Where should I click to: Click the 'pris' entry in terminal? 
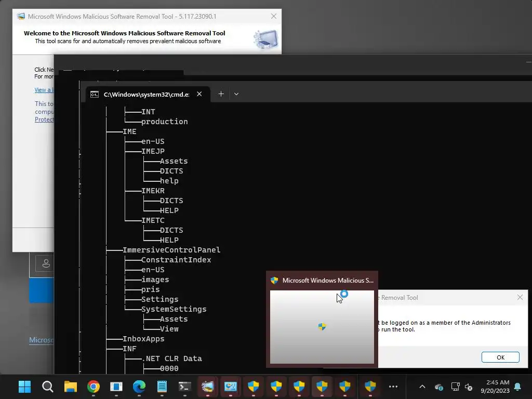point(150,289)
